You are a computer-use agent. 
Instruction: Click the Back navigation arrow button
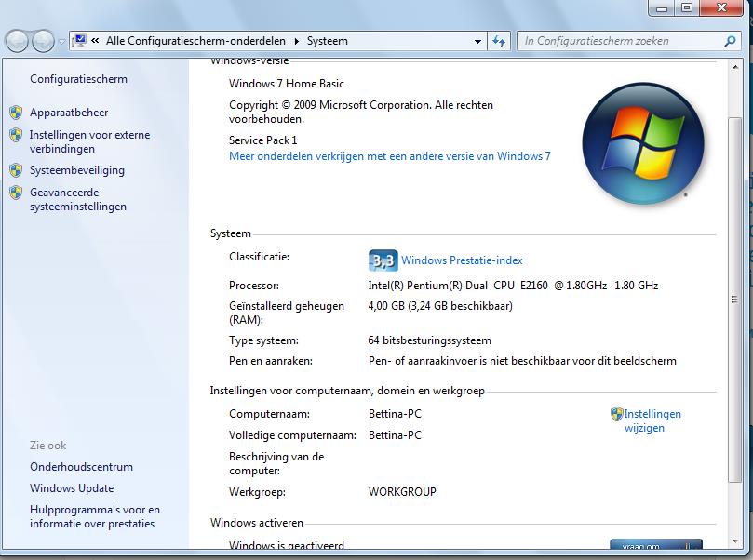point(18,41)
